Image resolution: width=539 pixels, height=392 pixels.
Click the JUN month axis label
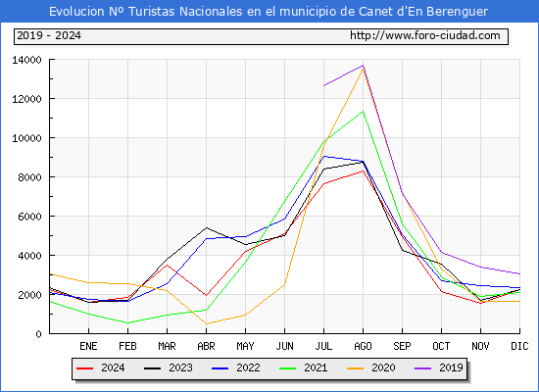coord(284,346)
